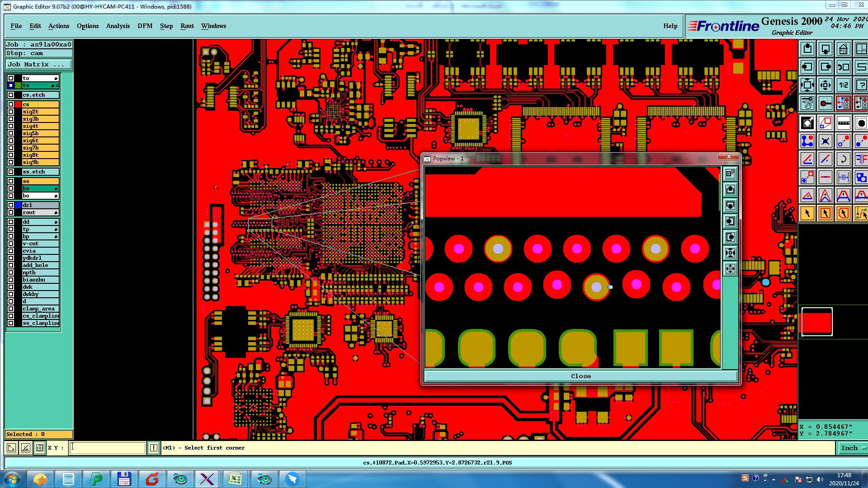The image size is (868, 488).
Task: Open the Analysis menu
Action: [118, 26]
